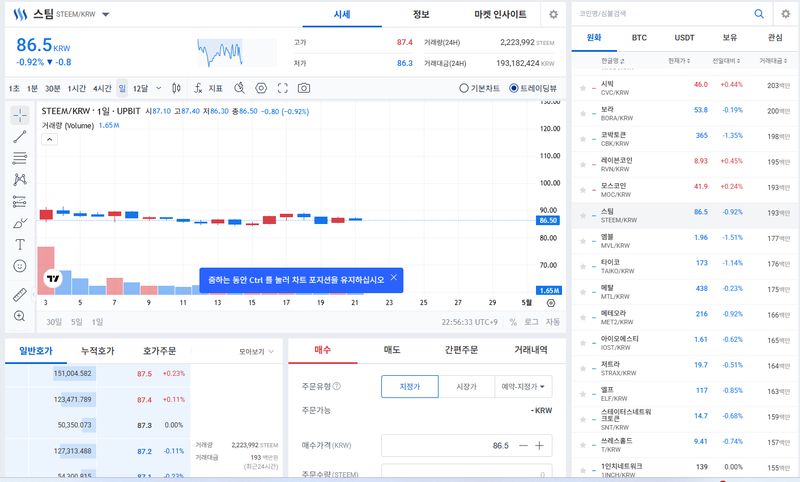The height and width of the screenshot is (482, 800).
Task: Open the emoji sticker tool
Action: [20, 266]
